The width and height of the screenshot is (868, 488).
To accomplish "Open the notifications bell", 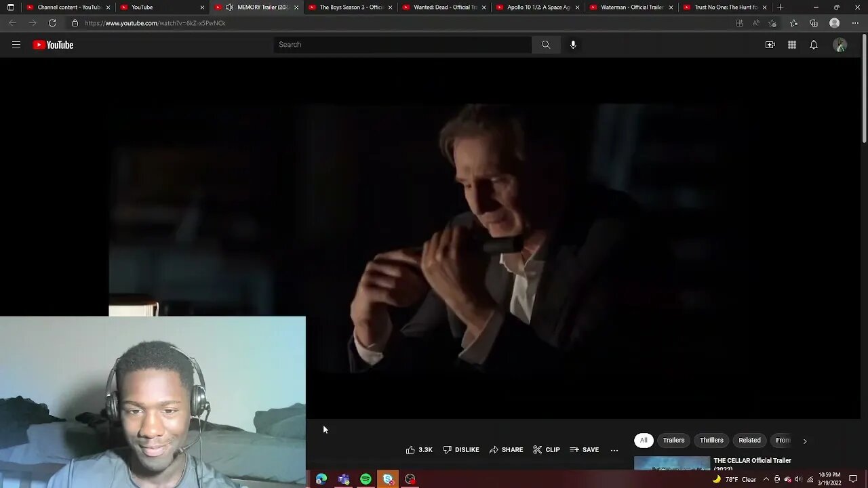I will (x=814, y=45).
